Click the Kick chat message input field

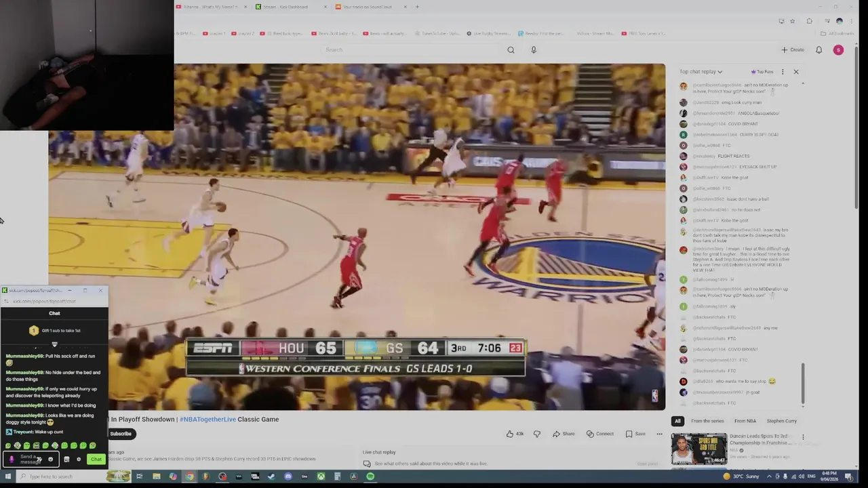click(30, 460)
